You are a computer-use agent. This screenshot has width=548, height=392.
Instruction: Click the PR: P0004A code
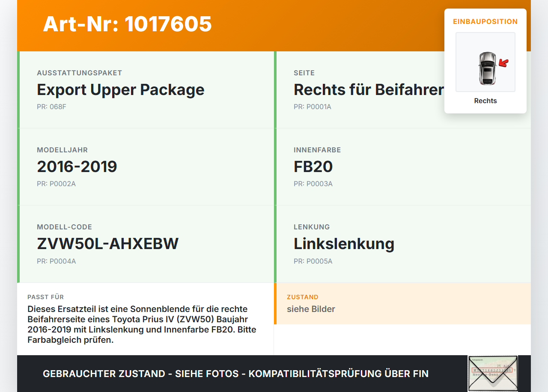click(56, 261)
